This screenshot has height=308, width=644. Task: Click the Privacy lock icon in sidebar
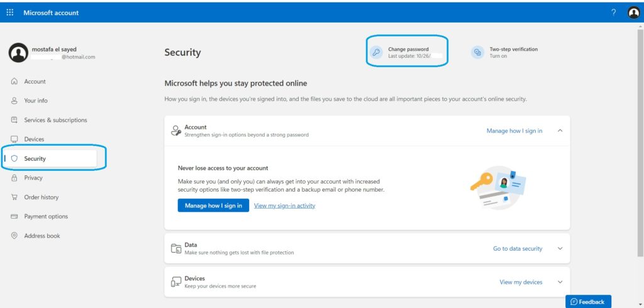[x=14, y=178]
